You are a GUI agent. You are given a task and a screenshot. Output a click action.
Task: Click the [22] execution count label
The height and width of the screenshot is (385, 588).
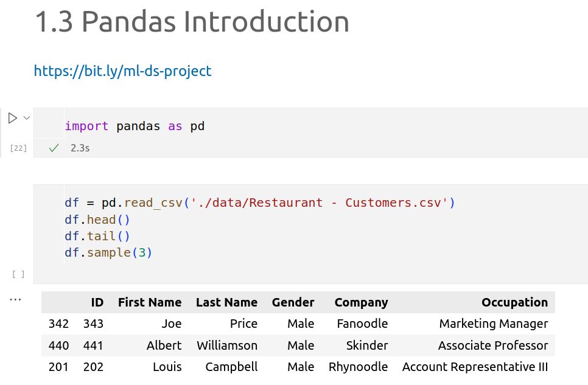tap(18, 148)
